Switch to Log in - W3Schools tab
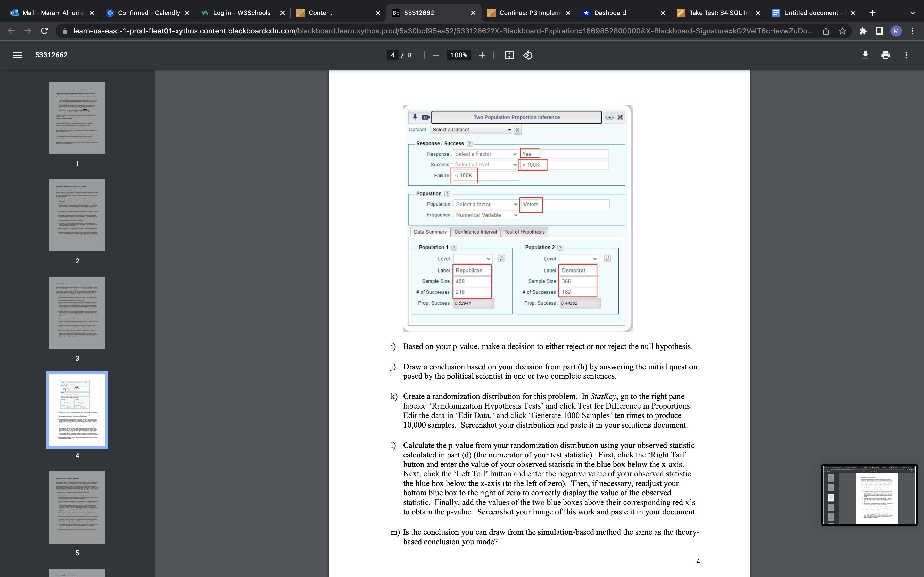924x577 pixels. tap(241, 13)
